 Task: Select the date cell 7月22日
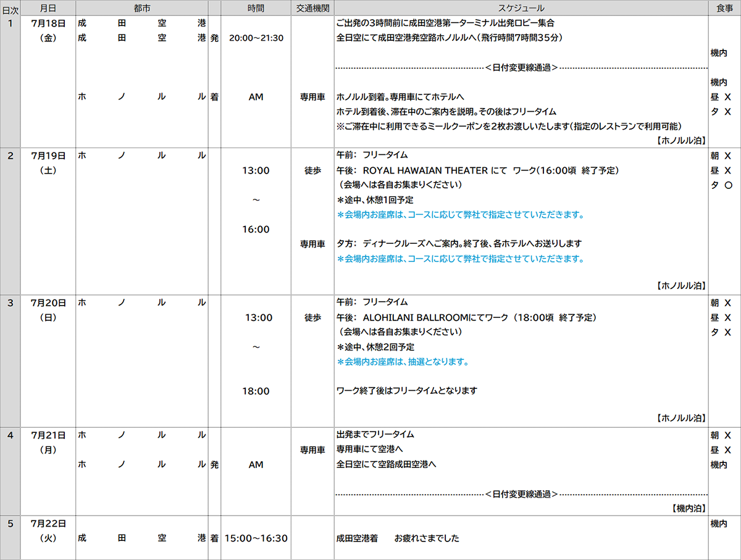pos(48,523)
